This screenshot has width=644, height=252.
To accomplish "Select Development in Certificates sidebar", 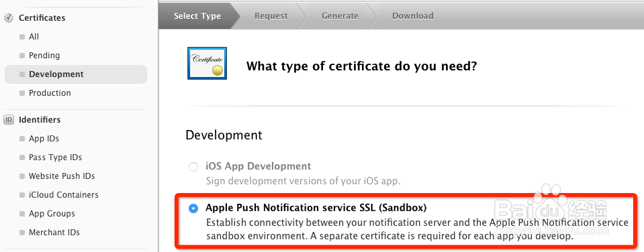I will [76, 74].
